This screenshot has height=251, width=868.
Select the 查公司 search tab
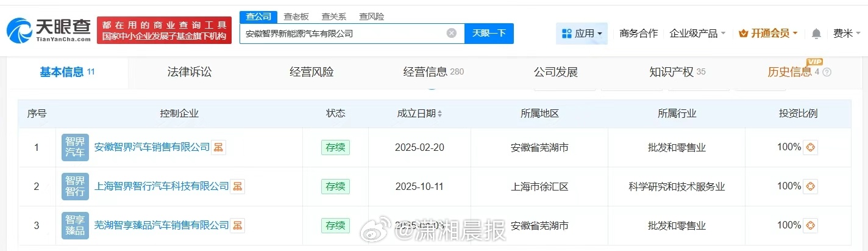pos(258,16)
